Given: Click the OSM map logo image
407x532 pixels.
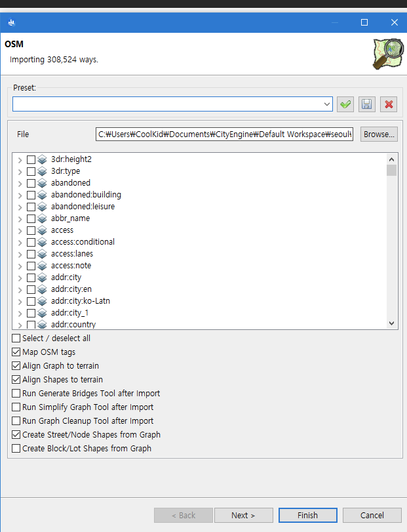Looking at the screenshot, I should click(x=388, y=52).
